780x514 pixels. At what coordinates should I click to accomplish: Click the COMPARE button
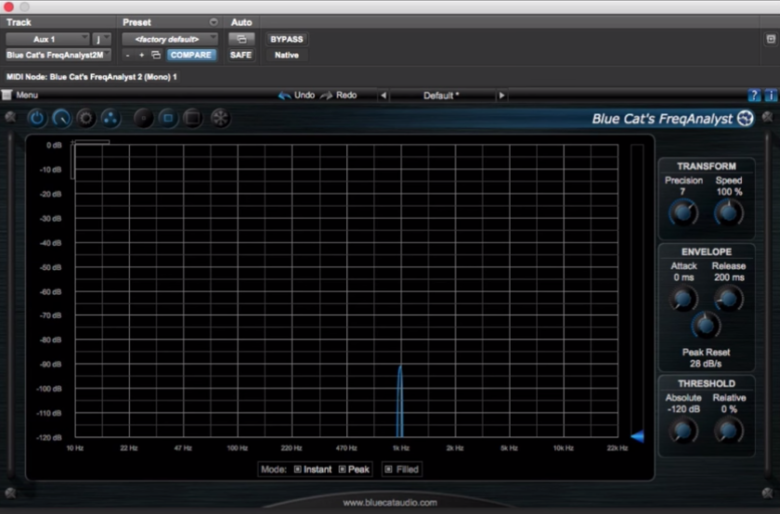(191, 55)
